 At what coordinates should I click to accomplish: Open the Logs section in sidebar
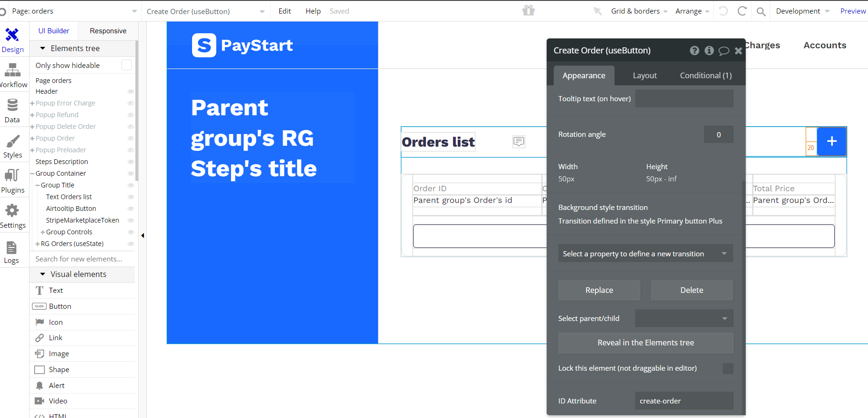[13, 252]
